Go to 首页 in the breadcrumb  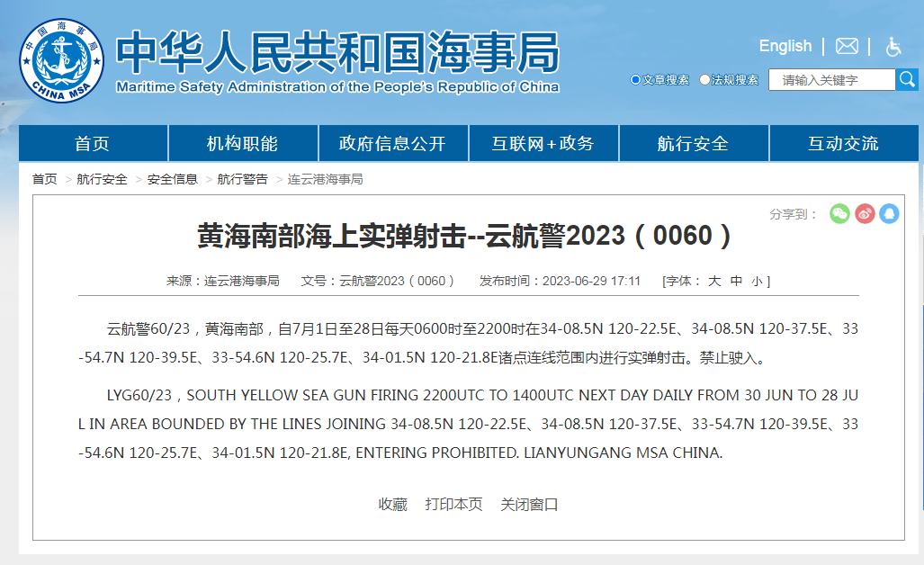click(x=45, y=179)
